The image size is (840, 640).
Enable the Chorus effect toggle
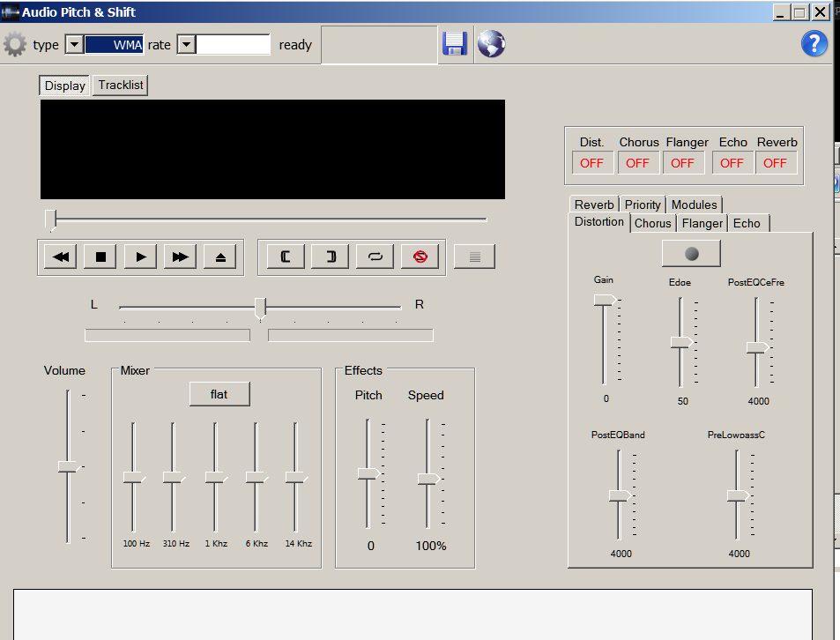(x=637, y=163)
